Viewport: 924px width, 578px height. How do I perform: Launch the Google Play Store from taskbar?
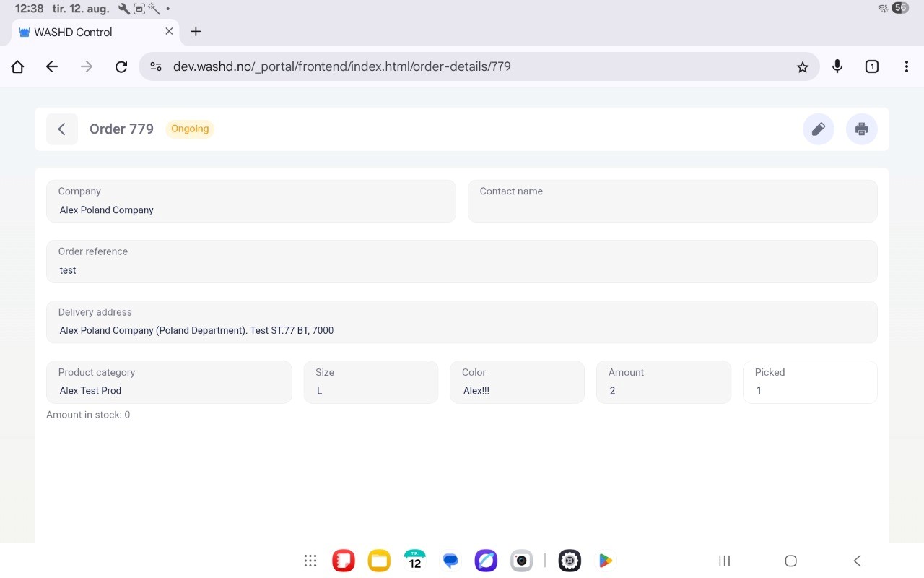tap(605, 561)
